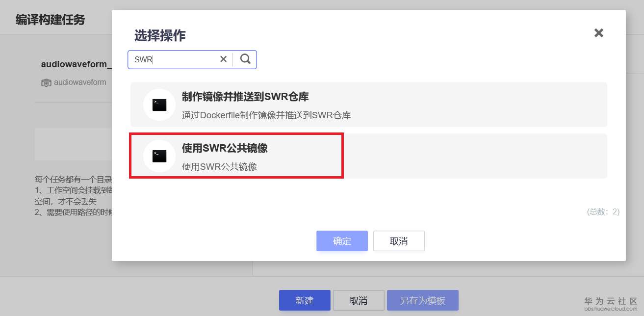Click the audiowaveform link in the left panel
Image resolution: width=644 pixels, height=316 pixels.
click(x=79, y=82)
